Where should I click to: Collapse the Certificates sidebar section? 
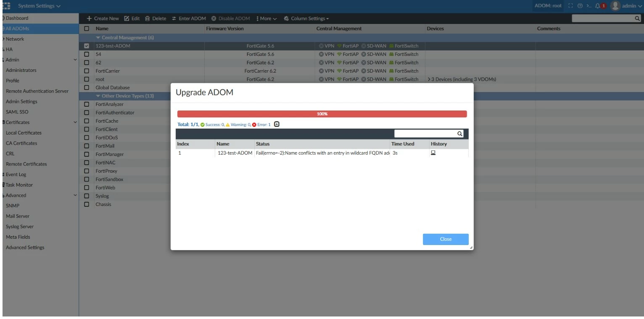coord(75,122)
